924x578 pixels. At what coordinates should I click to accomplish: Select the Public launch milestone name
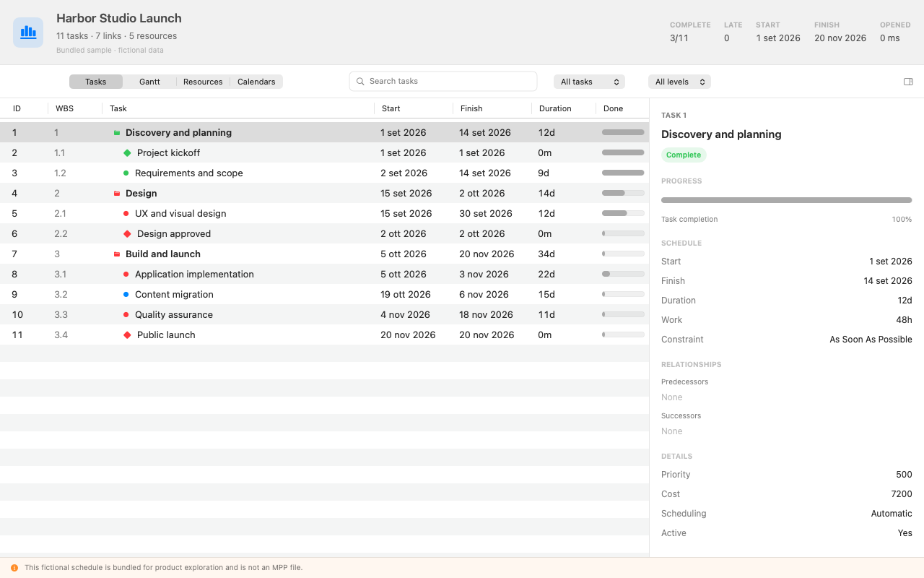166,335
